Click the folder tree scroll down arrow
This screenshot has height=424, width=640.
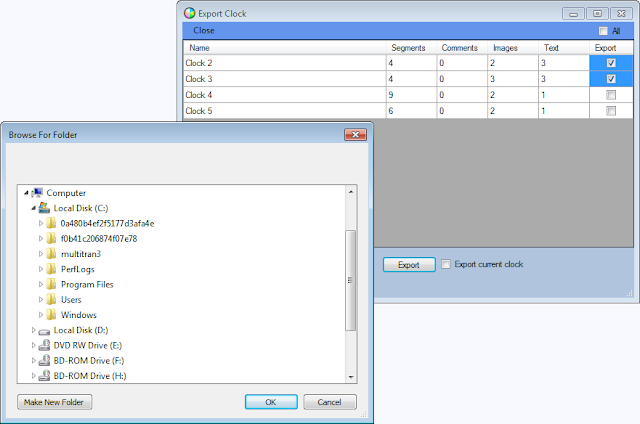tap(351, 377)
